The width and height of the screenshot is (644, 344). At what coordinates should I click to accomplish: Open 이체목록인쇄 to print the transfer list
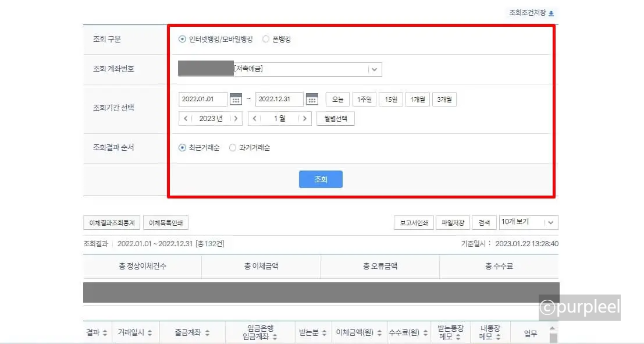tap(166, 222)
